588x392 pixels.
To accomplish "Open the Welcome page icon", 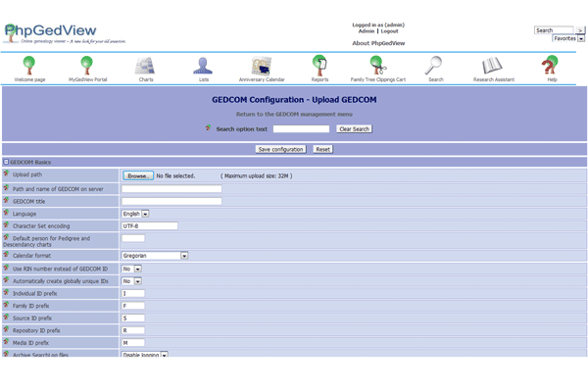I will click(x=29, y=66).
